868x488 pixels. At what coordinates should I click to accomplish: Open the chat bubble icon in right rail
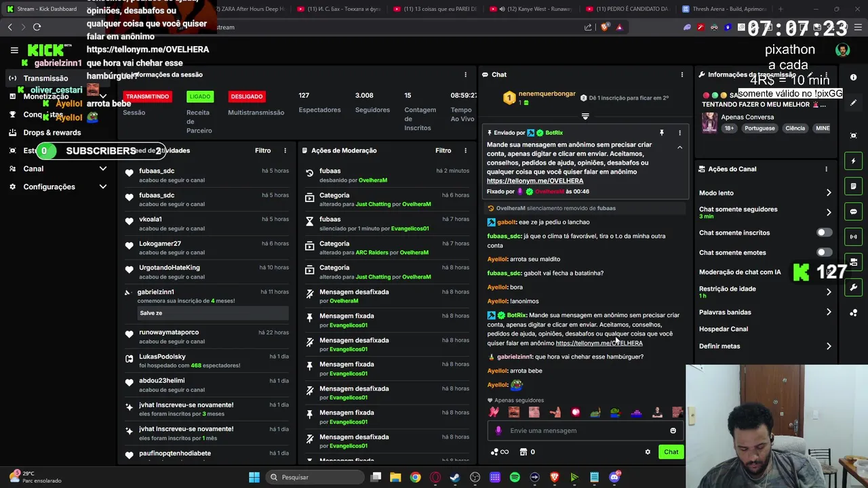[x=854, y=211]
